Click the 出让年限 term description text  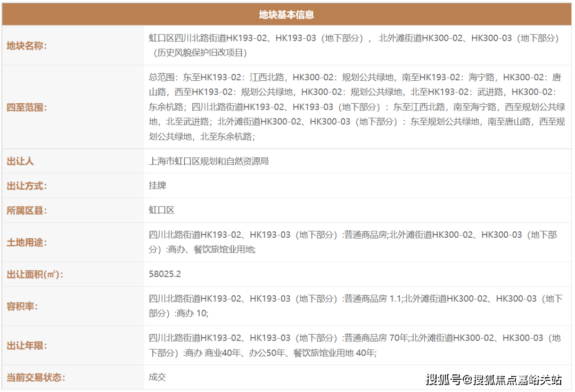pos(354,345)
